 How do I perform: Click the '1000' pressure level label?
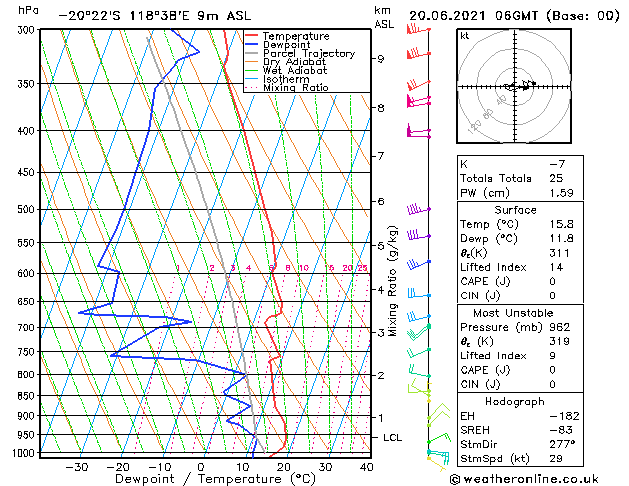pos(24,453)
